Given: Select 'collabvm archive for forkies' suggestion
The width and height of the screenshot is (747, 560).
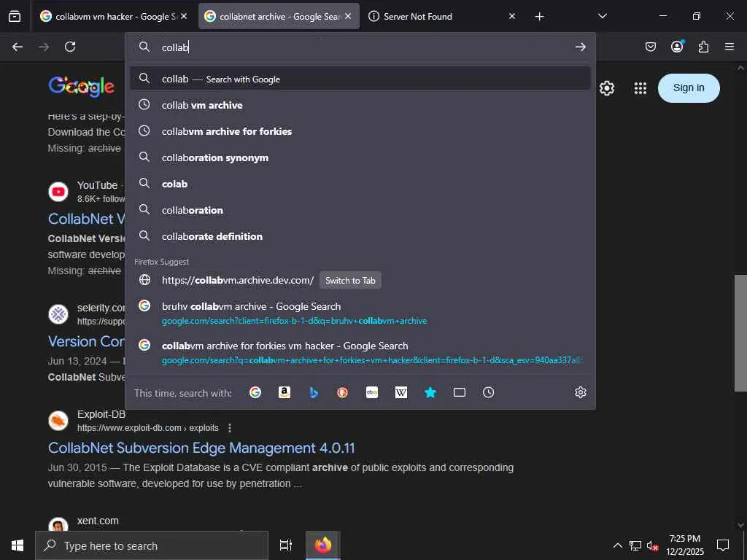Looking at the screenshot, I should [x=360, y=131].
